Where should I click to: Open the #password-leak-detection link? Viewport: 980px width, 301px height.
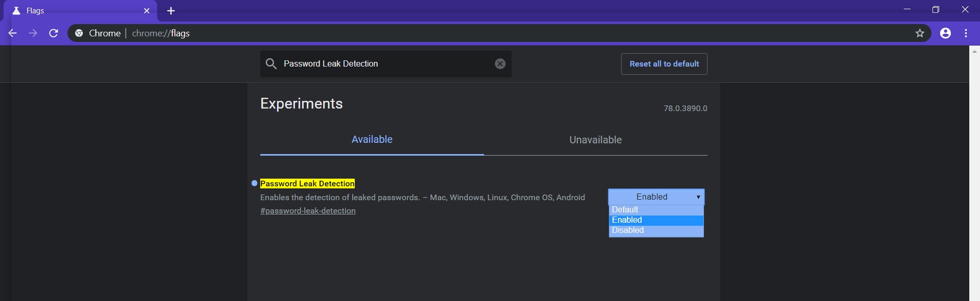308,211
